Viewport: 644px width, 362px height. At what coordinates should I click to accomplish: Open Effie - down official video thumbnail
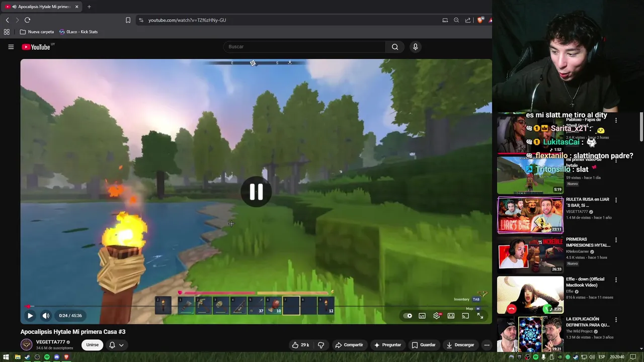(x=530, y=295)
